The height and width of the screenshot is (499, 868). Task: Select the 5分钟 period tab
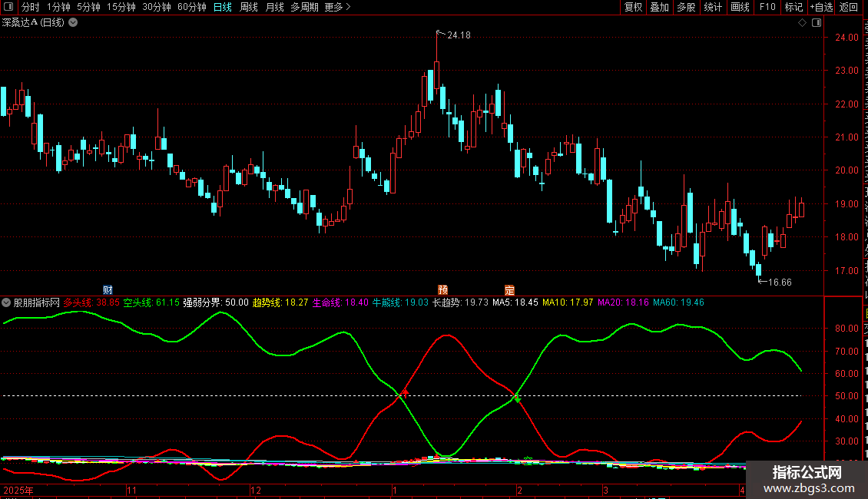pyautogui.click(x=88, y=7)
